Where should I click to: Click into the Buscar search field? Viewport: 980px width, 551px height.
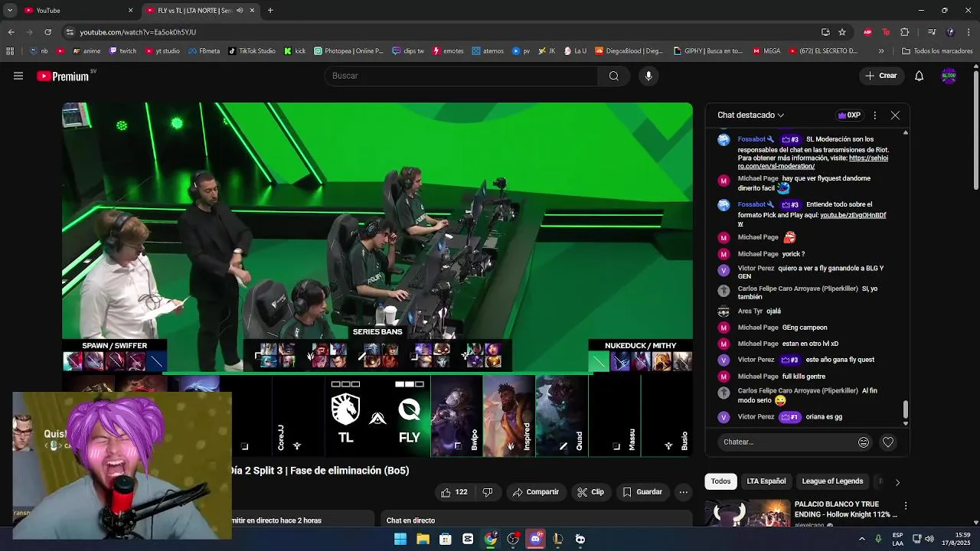click(x=462, y=76)
